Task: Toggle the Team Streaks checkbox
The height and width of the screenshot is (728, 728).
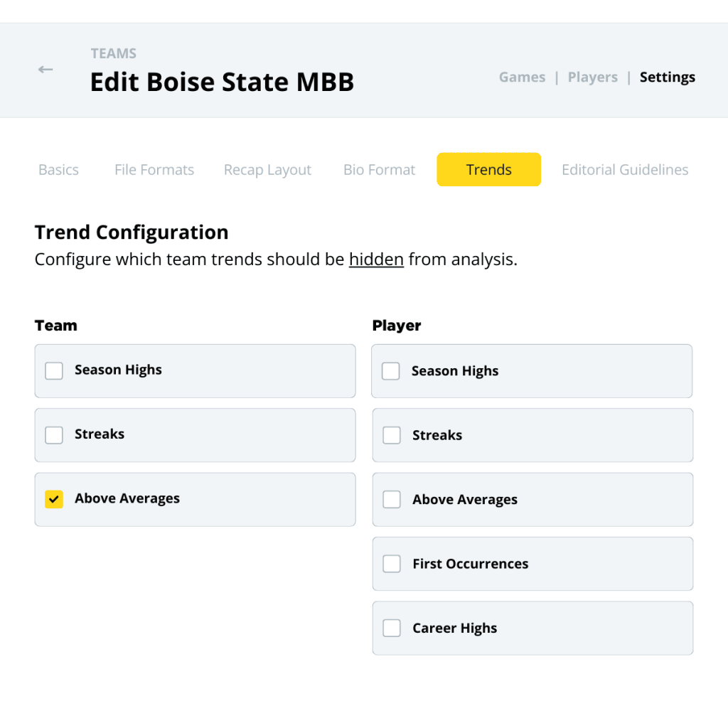Action: click(x=54, y=435)
